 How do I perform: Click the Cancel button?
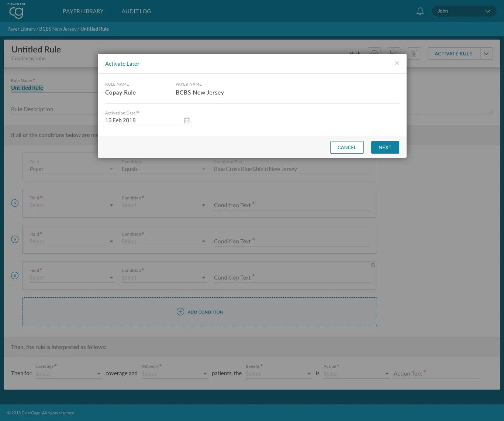click(x=347, y=147)
